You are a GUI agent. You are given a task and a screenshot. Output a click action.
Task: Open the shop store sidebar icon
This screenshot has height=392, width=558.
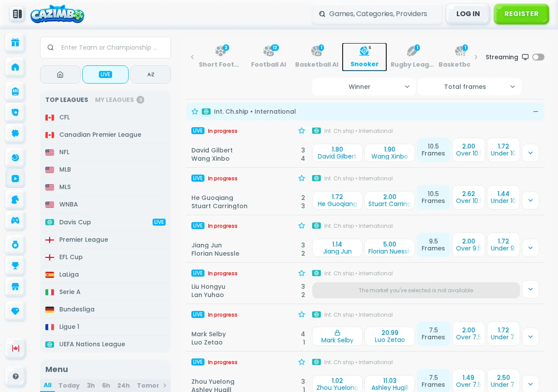[15, 287]
